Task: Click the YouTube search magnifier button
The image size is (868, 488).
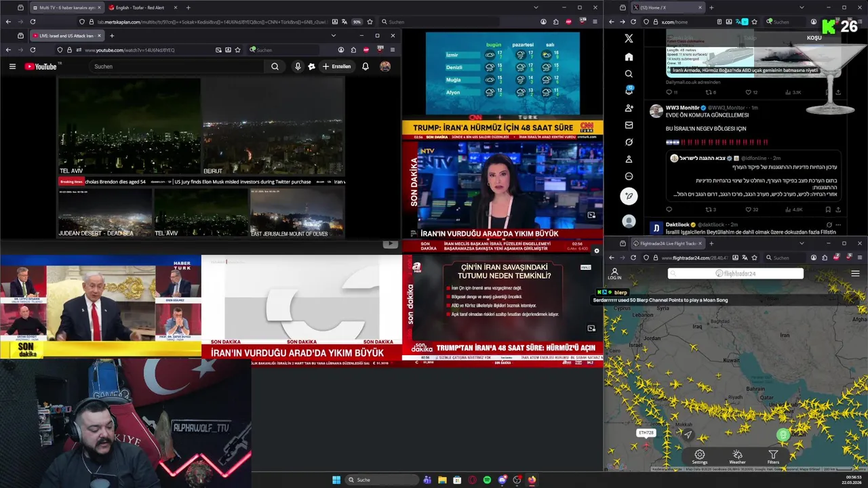Action: click(x=275, y=66)
